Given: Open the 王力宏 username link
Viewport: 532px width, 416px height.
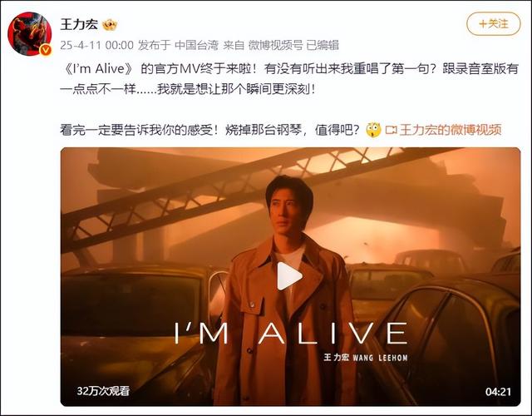Looking at the screenshot, I should 79,24.
